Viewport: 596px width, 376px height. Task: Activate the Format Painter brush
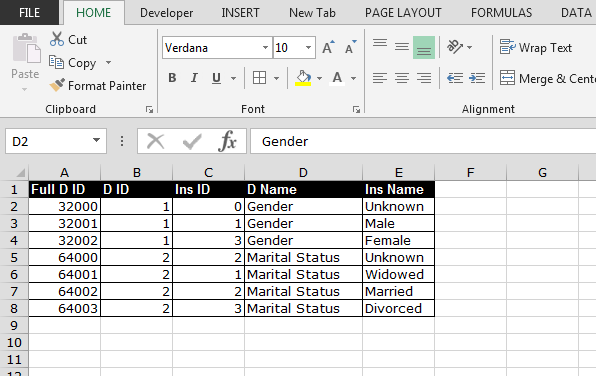[57, 85]
